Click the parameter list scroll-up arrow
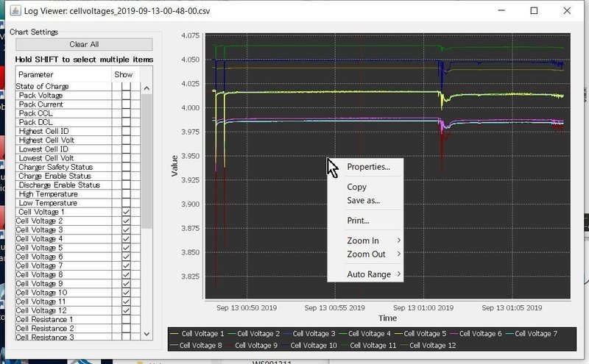Screen dimensions: 589x364 click(147, 88)
